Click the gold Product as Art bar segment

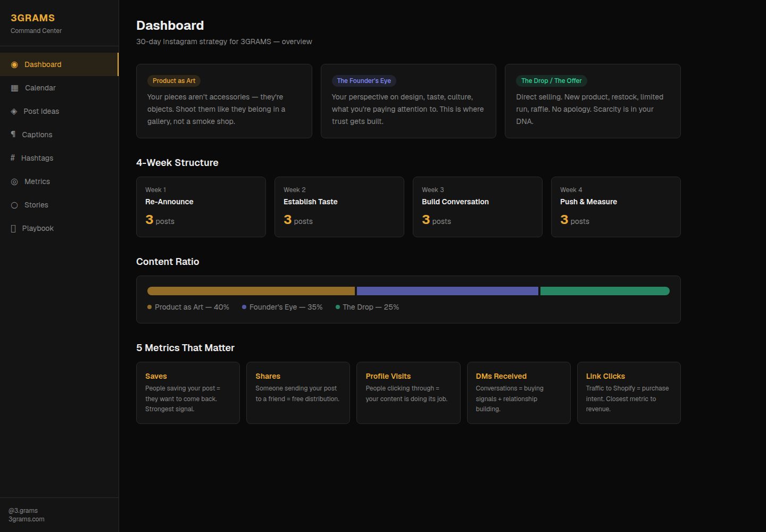click(x=251, y=291)
